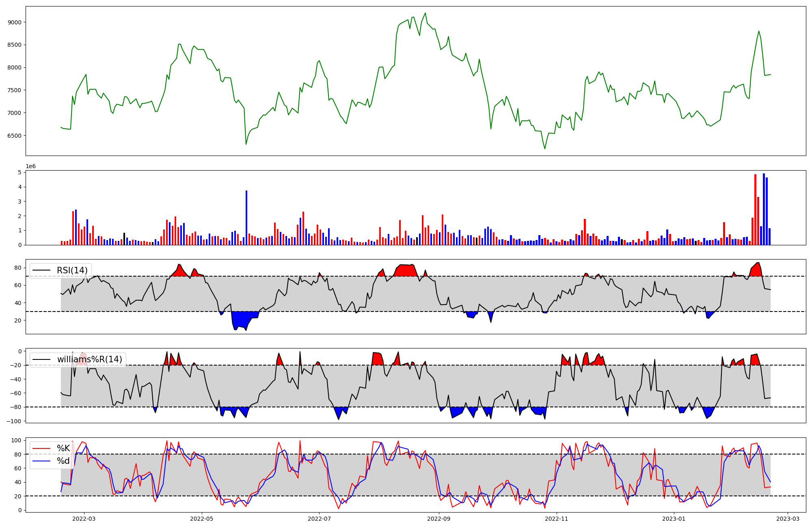Image resolution: width=812 pixels, height=528 pixels.
Task: Click the 9000 price axis tick label
Action: [15, 22]
